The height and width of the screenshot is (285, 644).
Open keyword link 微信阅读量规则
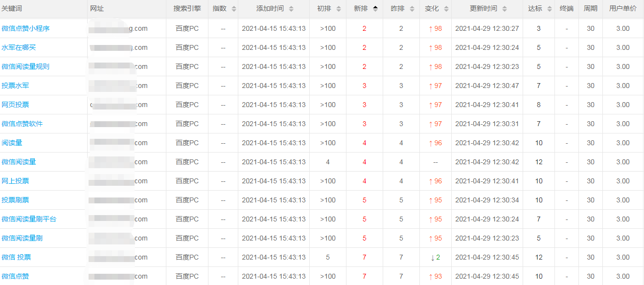point(25,66)
